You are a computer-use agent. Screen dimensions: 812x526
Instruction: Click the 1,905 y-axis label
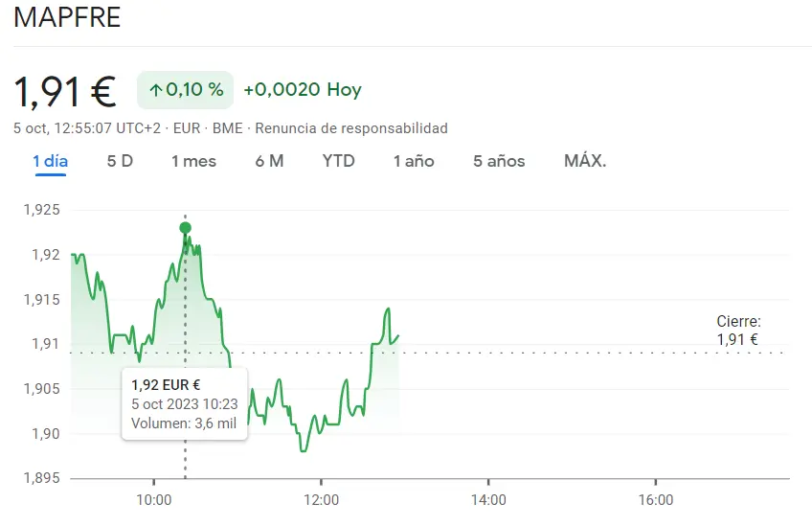(x=42, y=389)
